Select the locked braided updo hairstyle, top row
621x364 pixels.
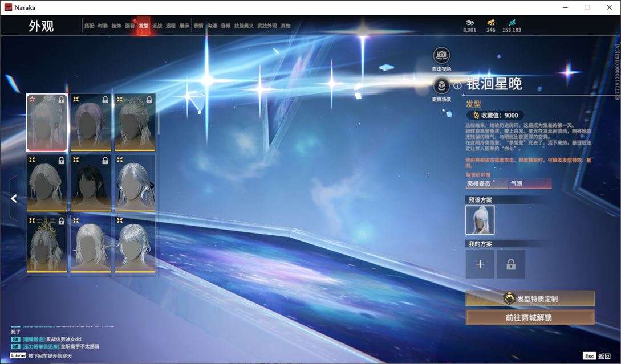(135, 122)
